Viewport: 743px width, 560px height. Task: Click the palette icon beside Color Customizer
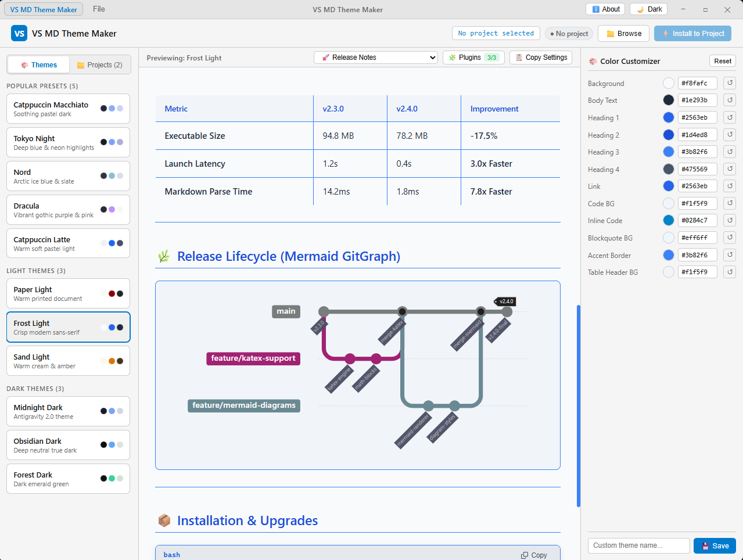593,62
